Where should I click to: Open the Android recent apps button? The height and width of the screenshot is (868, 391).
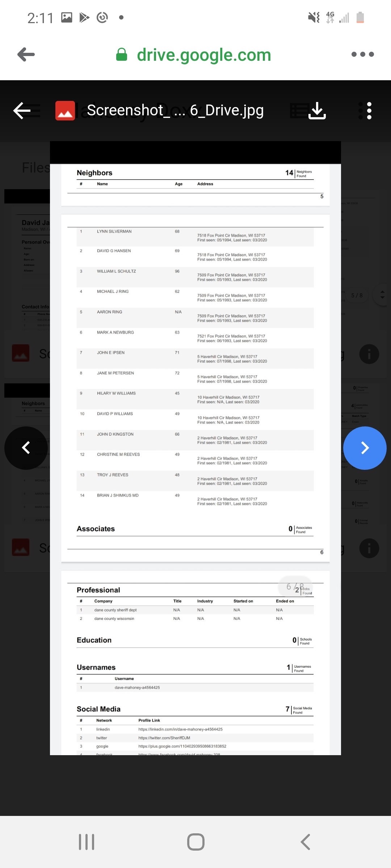pos(87,842)
